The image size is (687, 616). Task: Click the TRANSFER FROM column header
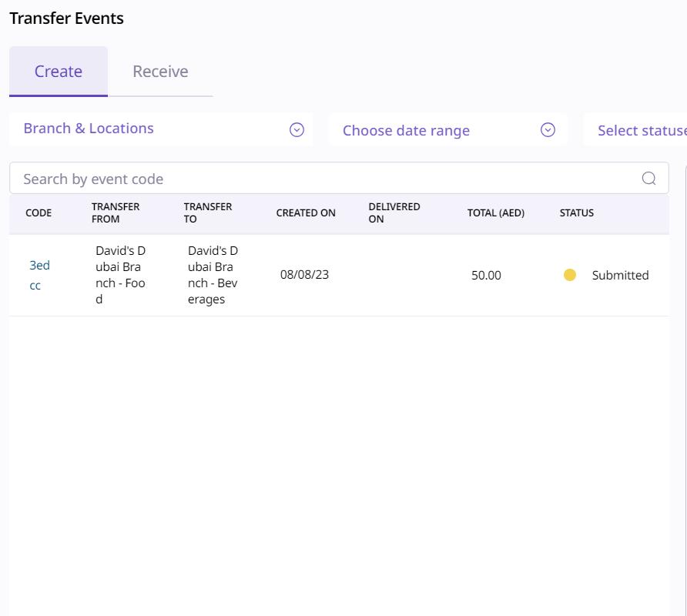[116, 213]
